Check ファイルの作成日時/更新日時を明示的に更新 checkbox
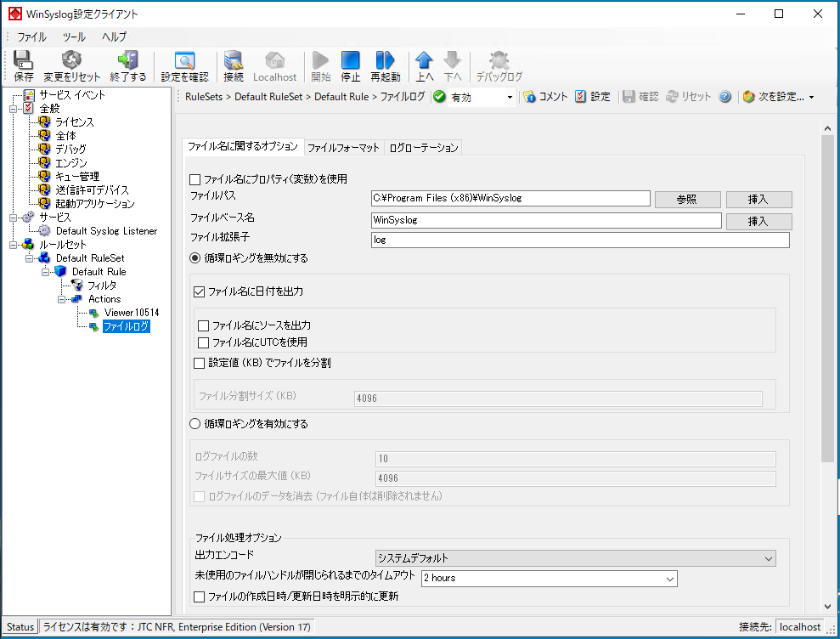Viewport: 840px width, 639px height. coord(200,597)
